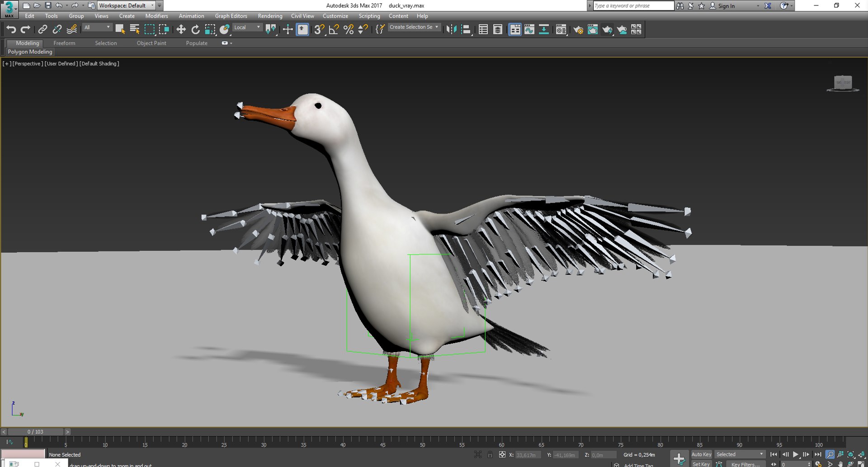Image resolution: width=868 pixels, height=467 pixels.
Task: Click the time slider showing 0 / 103
Action: pyautogui.click(x=35, y=432)
